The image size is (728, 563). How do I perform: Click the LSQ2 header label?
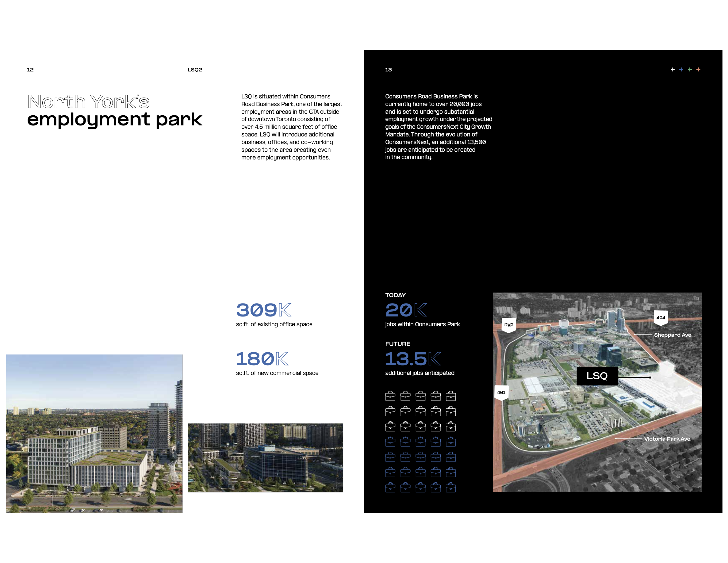[x=194, y=70]
